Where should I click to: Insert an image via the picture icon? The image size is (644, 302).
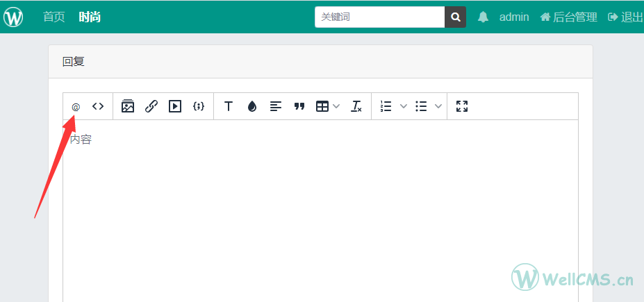(x=128, y=106)
